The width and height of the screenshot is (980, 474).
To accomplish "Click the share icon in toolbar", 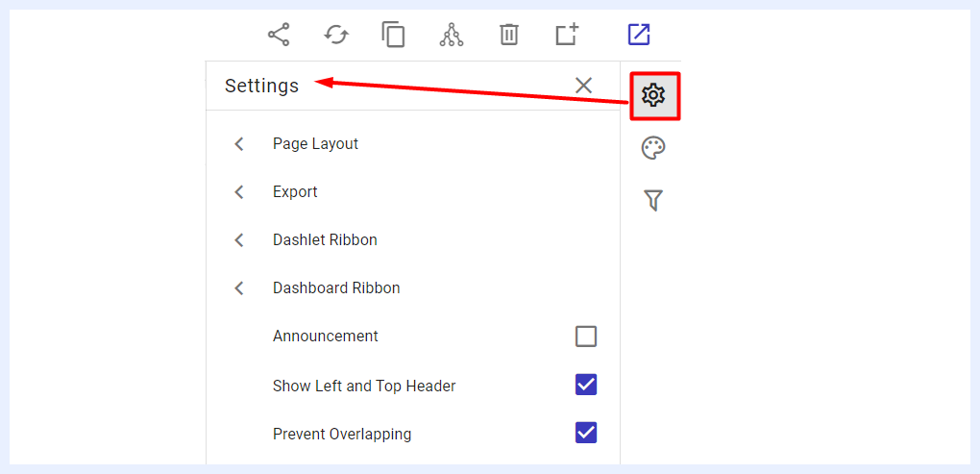I will point(279,35).
